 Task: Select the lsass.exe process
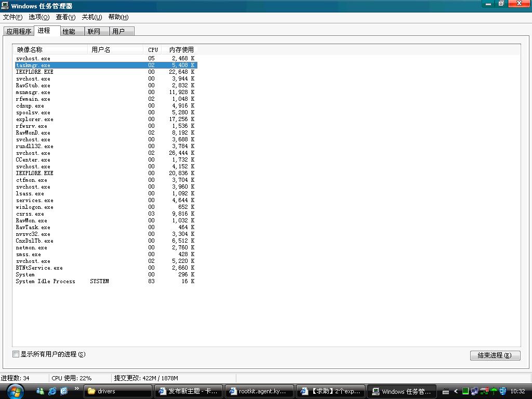106,193
